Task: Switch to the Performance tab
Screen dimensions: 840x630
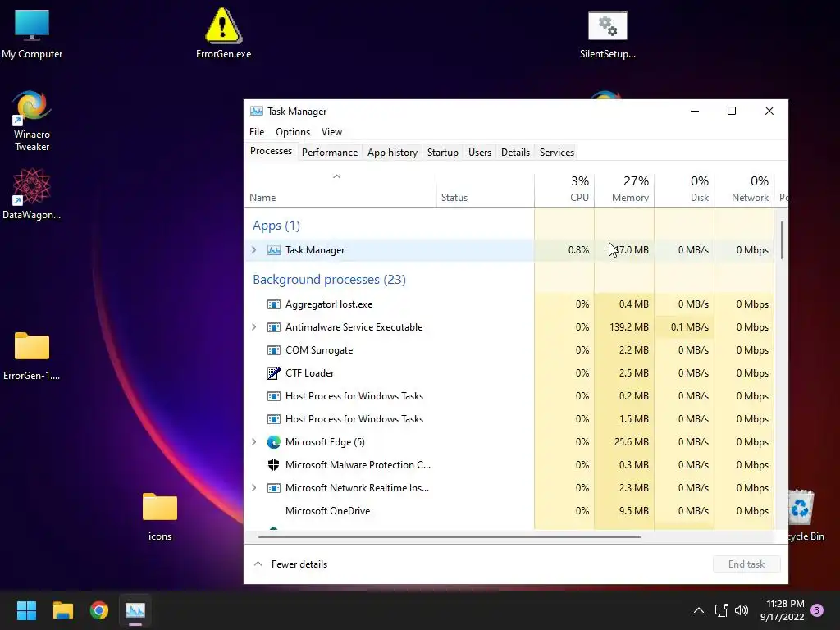Action: (x=330, y=153)
